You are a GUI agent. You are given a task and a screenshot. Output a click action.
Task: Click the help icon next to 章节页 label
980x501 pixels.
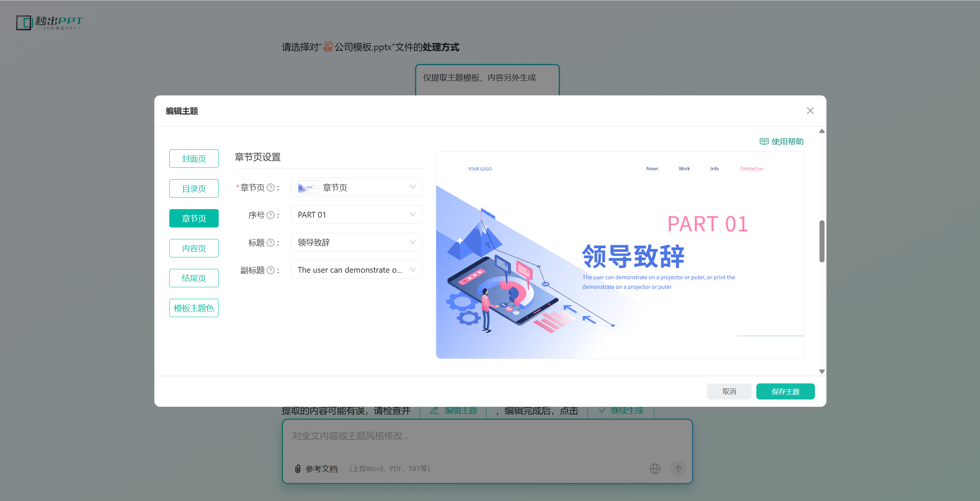click(270, 188)
